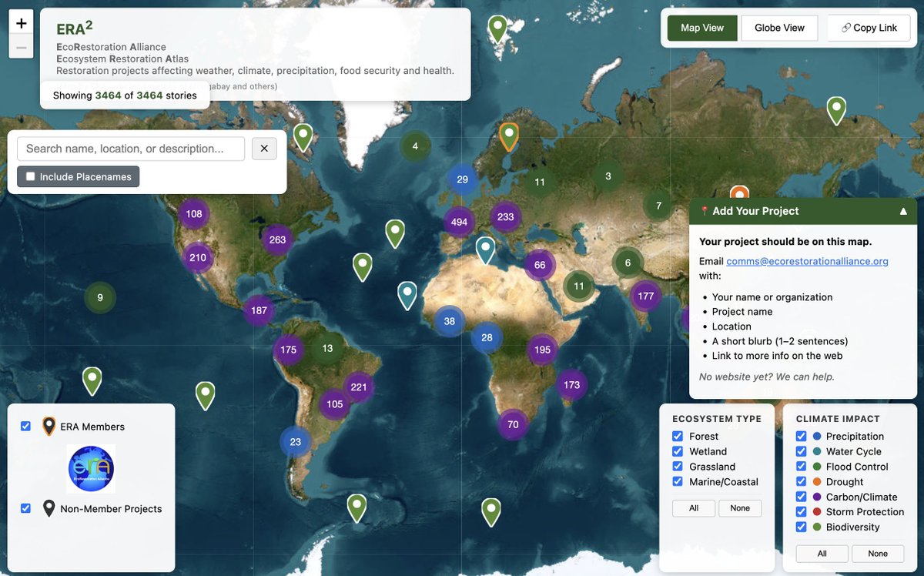
Task: Uncheck the Storm Protection checkbox
Action: [x=801, y=512]
